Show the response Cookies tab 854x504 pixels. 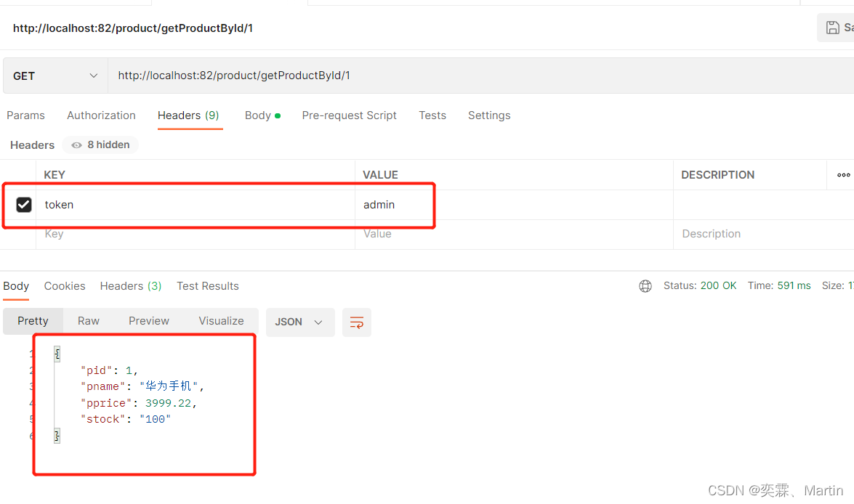point(65,286)
